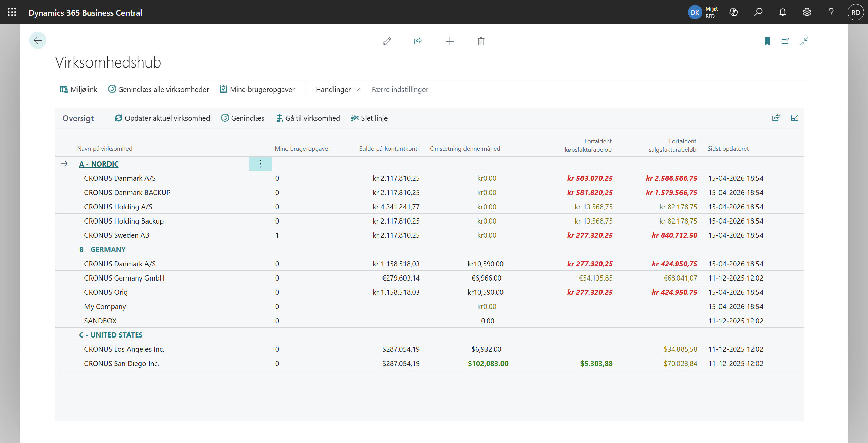
Task: Click Færre indstillinger
Action: tap(400, 90)
